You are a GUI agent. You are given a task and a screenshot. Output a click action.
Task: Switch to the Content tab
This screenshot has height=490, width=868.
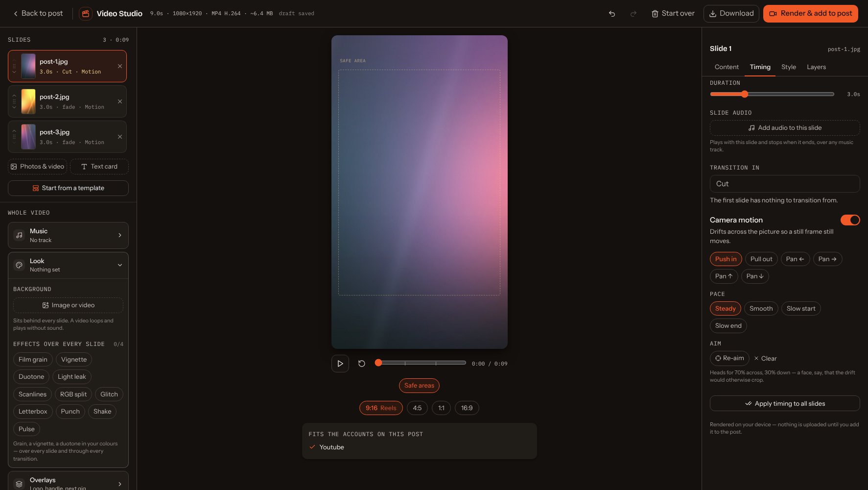coord(727,67)
